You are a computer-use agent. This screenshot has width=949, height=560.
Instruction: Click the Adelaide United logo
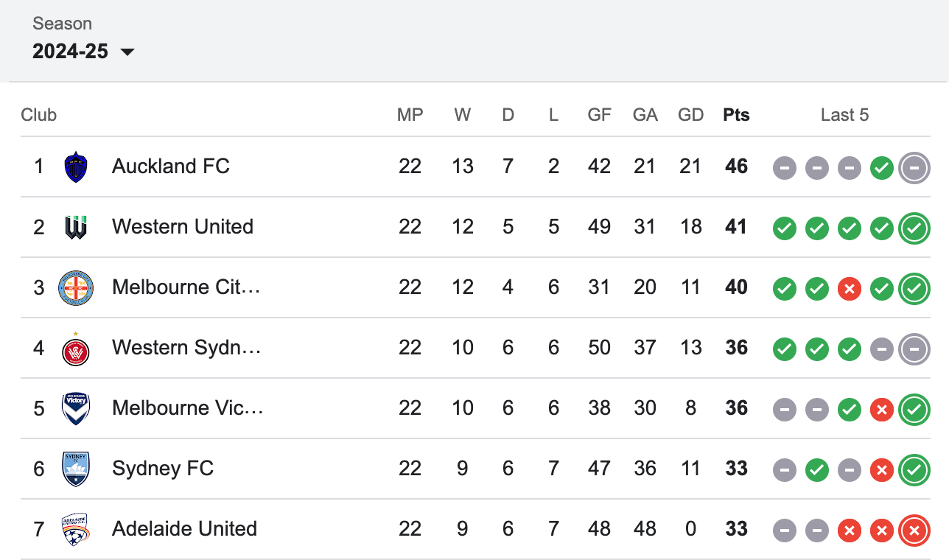tap(76, 529)
